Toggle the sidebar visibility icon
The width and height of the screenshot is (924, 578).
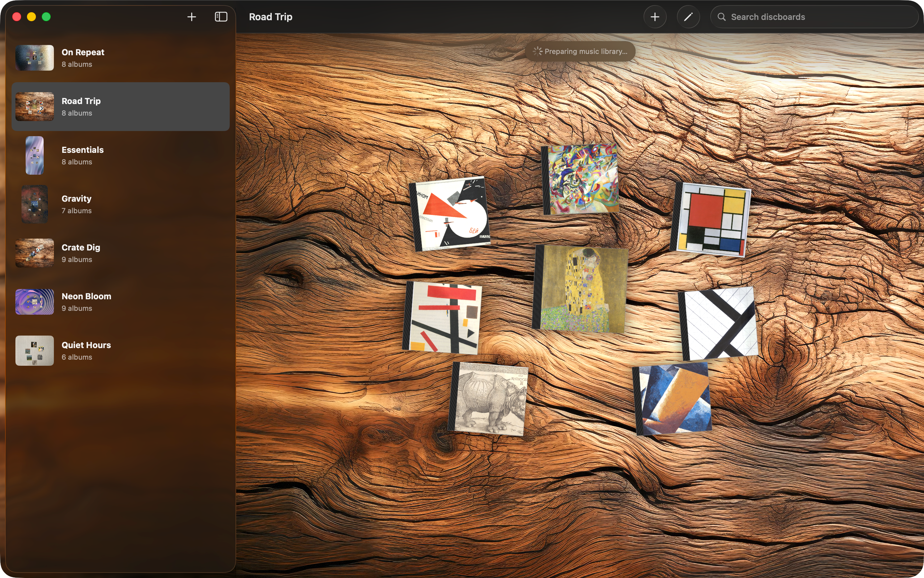coord(221,17)
